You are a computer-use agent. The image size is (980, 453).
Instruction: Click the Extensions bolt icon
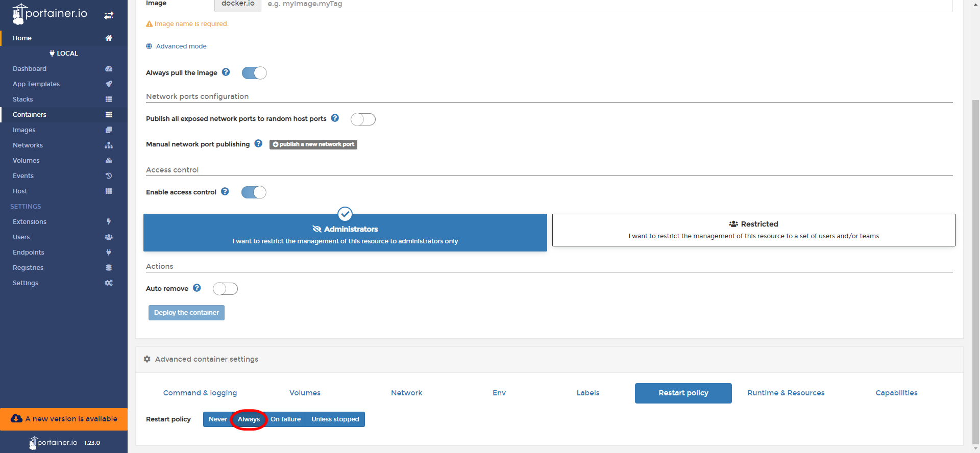point(109,221)
